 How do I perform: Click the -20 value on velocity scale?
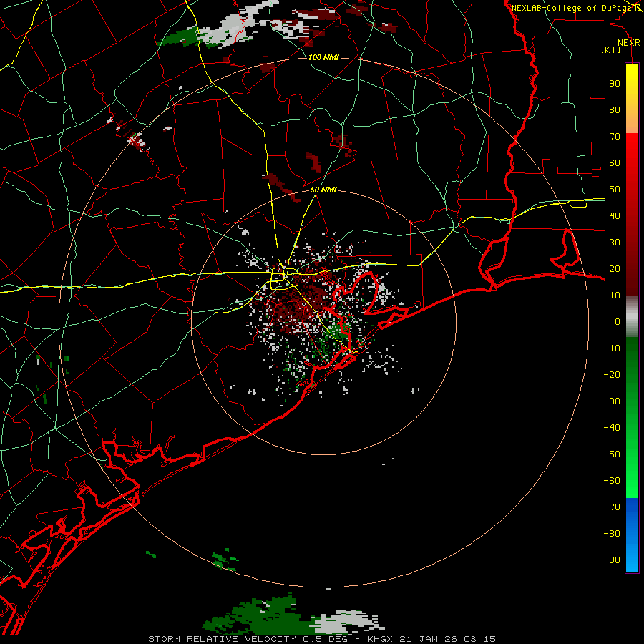point(612,374)
